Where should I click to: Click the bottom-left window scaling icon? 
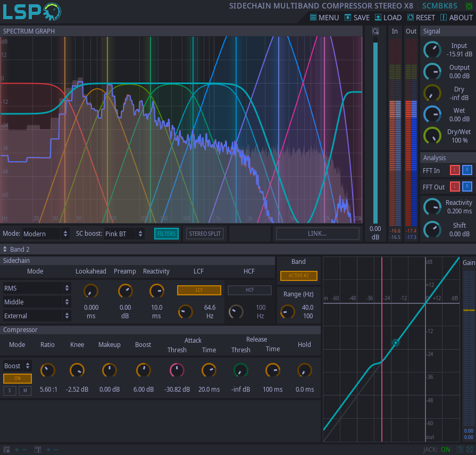tap(6, 450)
